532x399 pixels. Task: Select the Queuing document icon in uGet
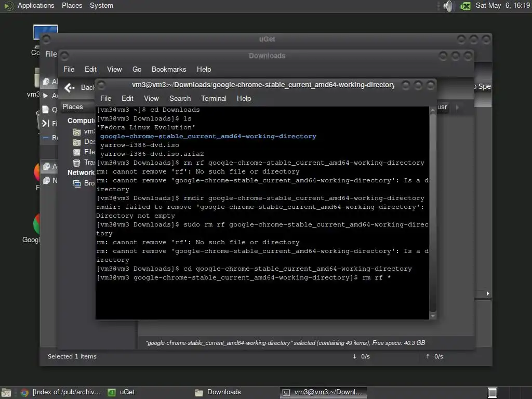(x=46, y=109)
